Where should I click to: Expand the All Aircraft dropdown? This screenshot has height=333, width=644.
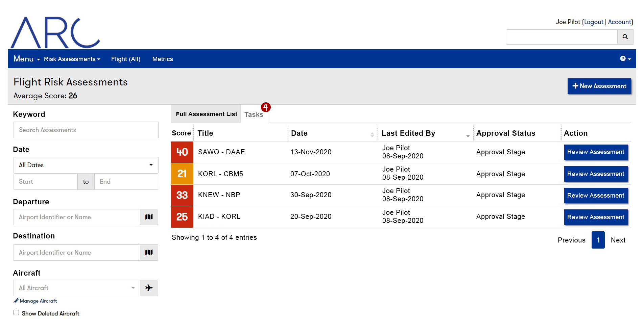[x=133, y=288]
